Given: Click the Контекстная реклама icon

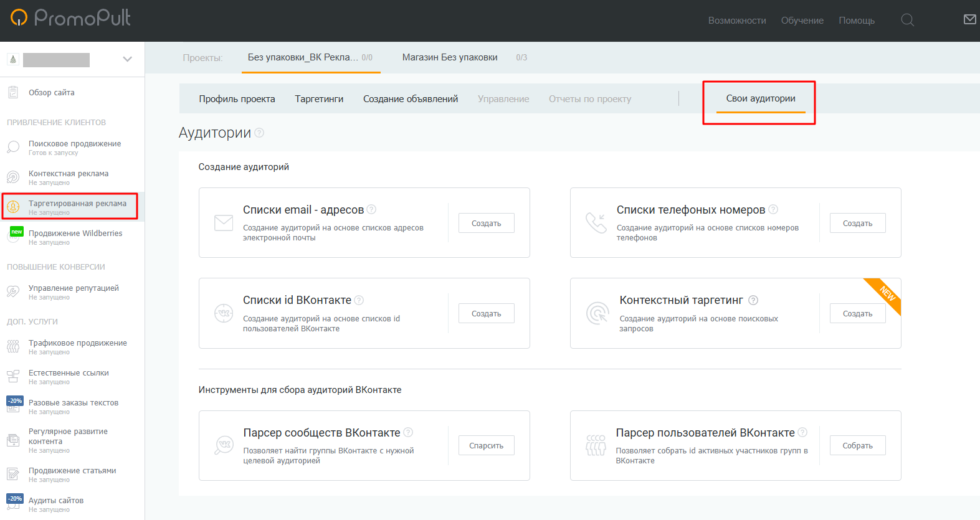Looking at the screenshot, I should pyautogui.click(x=13, y=177).
